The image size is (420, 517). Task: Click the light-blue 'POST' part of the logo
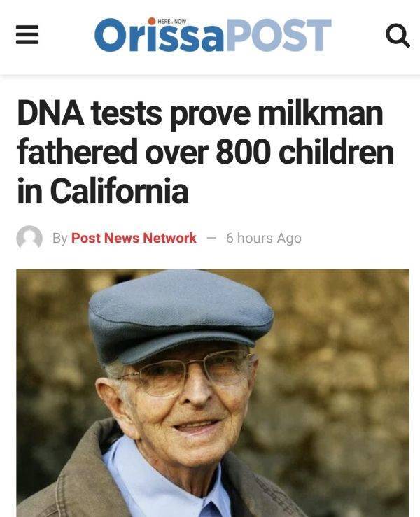(x=278, y=35)
